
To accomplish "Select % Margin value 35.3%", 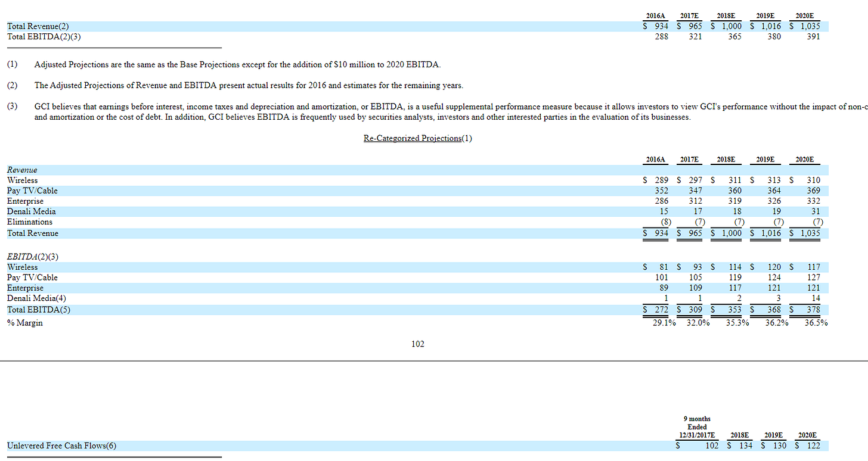I will pyautogui.click(x=738, y=323).
